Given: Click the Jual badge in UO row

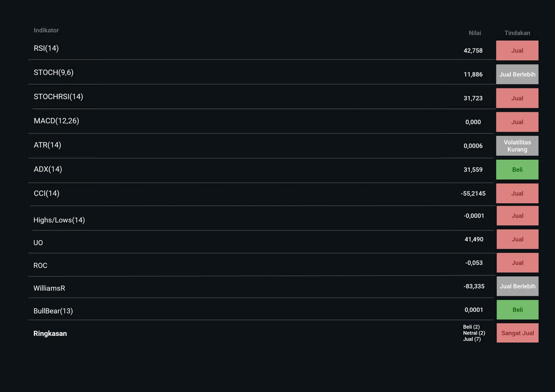Looking at the screenshot, I should tap(518, 239).
